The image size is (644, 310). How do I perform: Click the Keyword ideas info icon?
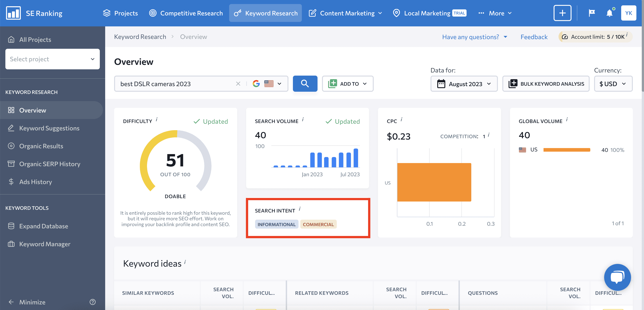coord(185,262)
